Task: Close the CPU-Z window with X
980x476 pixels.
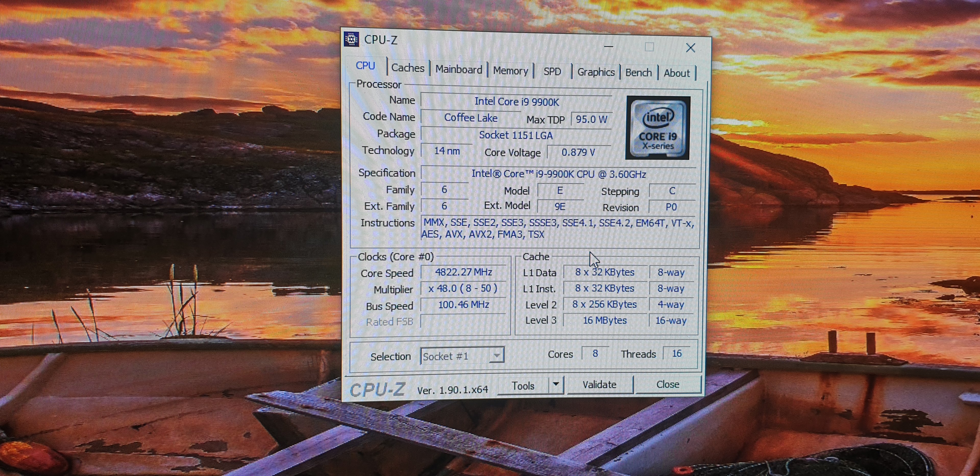Action: pos(691,48)
